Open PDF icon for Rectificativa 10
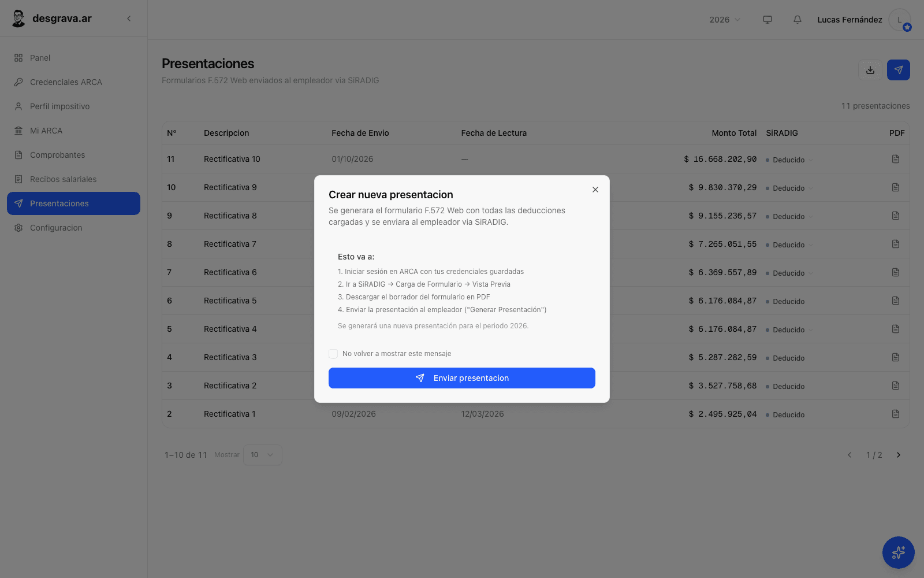 (x=896, y=159)
